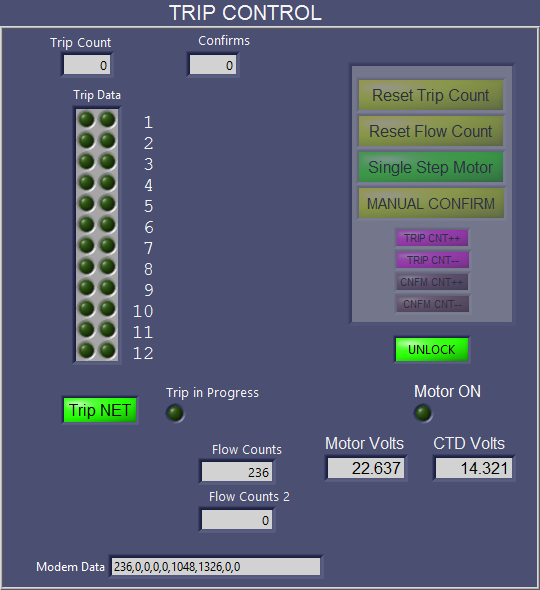
Task: Click the left LED in row 6
Action: tap(87, 225)
